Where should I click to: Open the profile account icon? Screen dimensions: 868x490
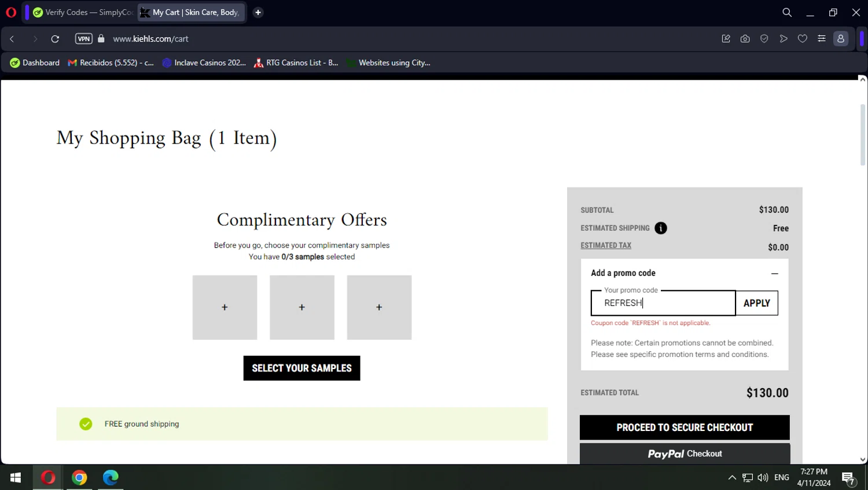pos(841,39)
